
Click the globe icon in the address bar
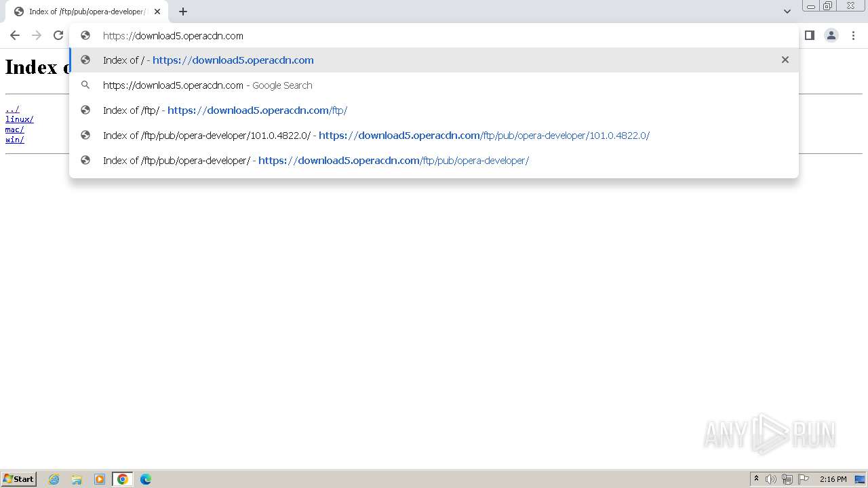(x=85, y=35)
